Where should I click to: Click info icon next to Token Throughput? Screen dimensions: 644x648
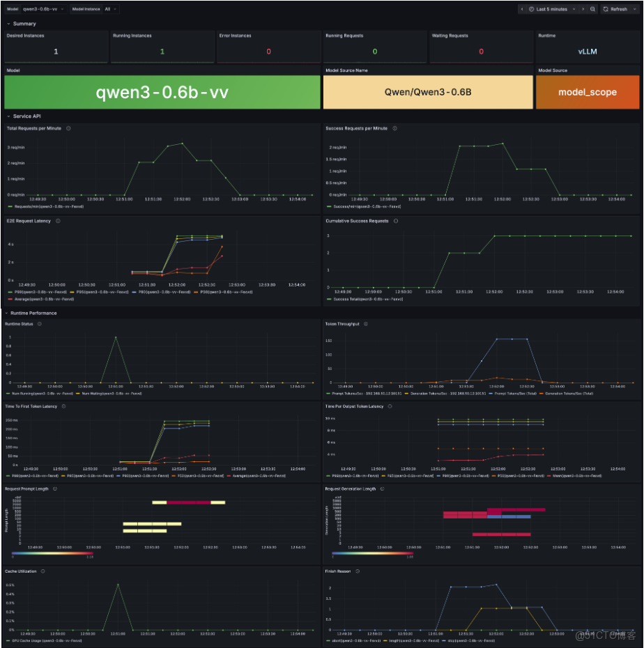365,324
